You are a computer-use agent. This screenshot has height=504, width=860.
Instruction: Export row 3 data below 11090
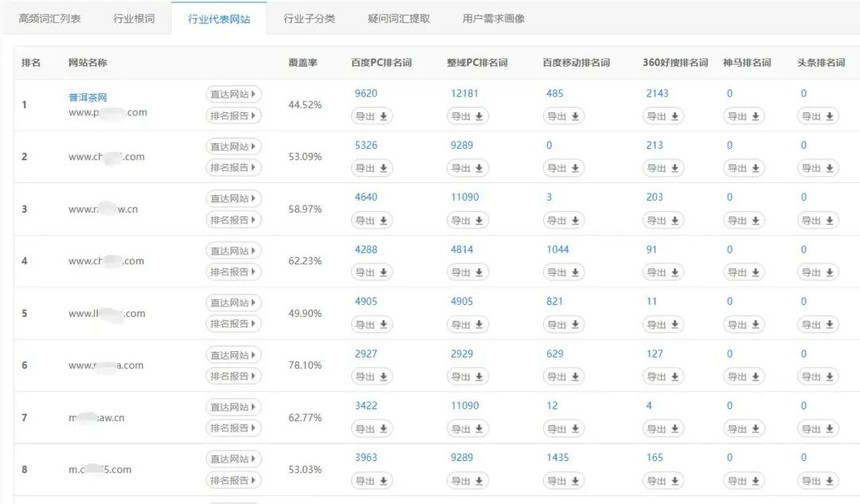tap(467, 220)
